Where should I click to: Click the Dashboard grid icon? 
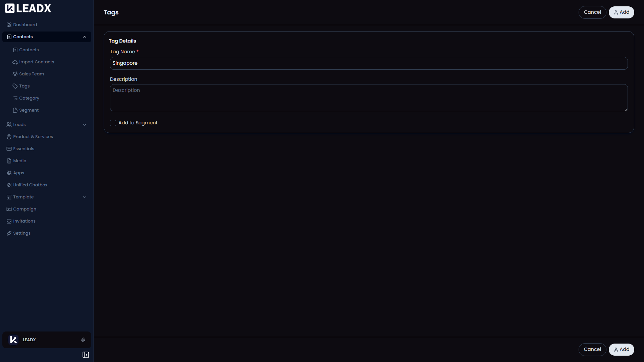pos(9,25)
